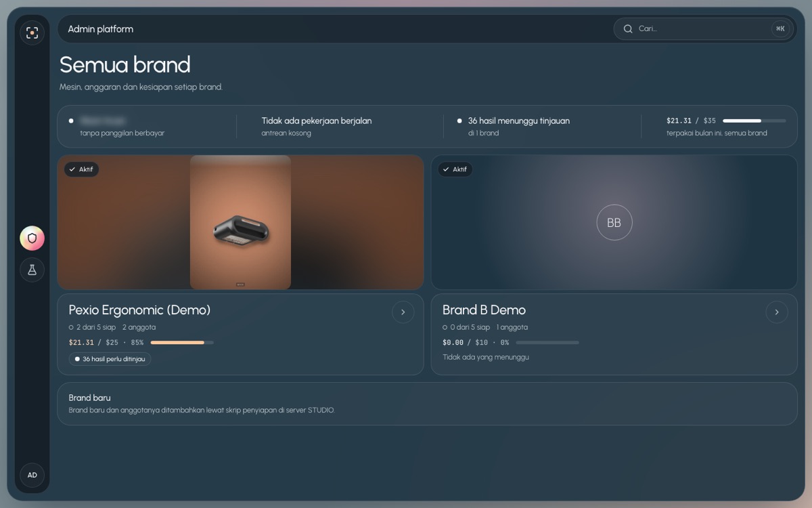Viewport: 812px width, 508px height.
Task: Open Pexio Ergonomic (Demo) via arrow button
Action: point(403,312)
